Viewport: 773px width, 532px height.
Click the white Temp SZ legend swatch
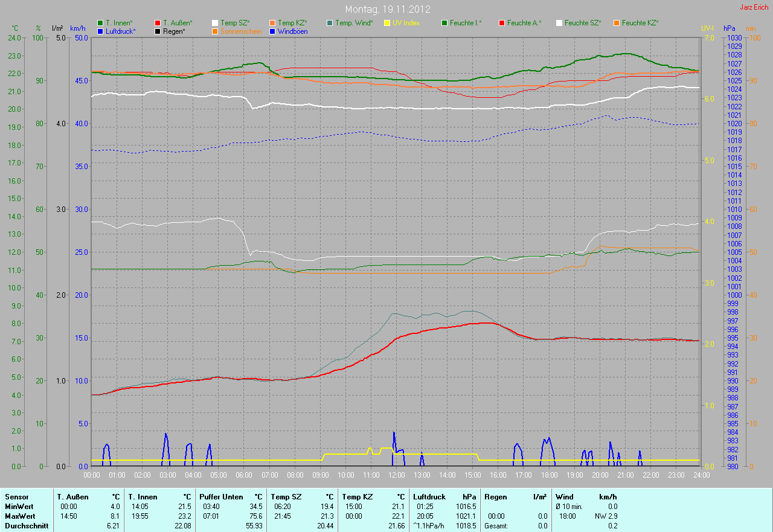coord(215,23)
